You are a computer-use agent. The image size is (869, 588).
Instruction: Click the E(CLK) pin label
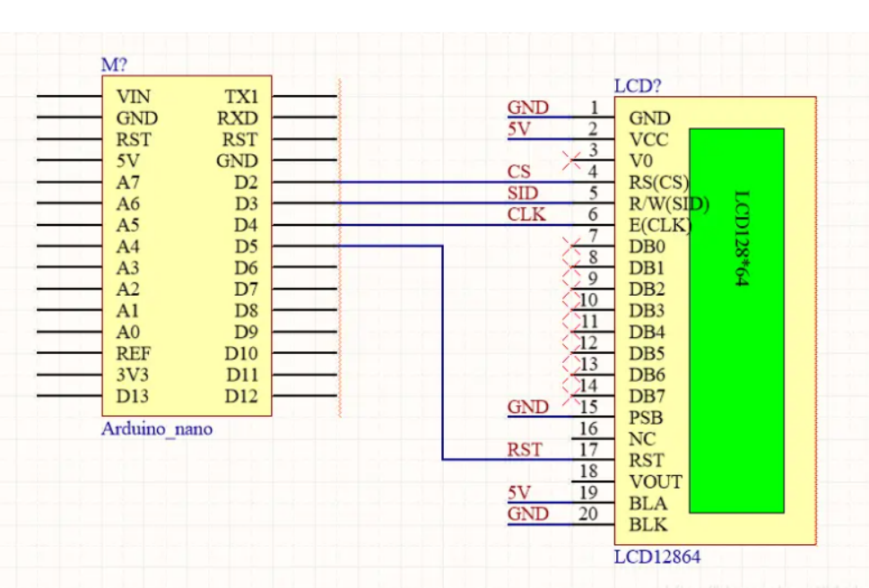tap(661, 225)
